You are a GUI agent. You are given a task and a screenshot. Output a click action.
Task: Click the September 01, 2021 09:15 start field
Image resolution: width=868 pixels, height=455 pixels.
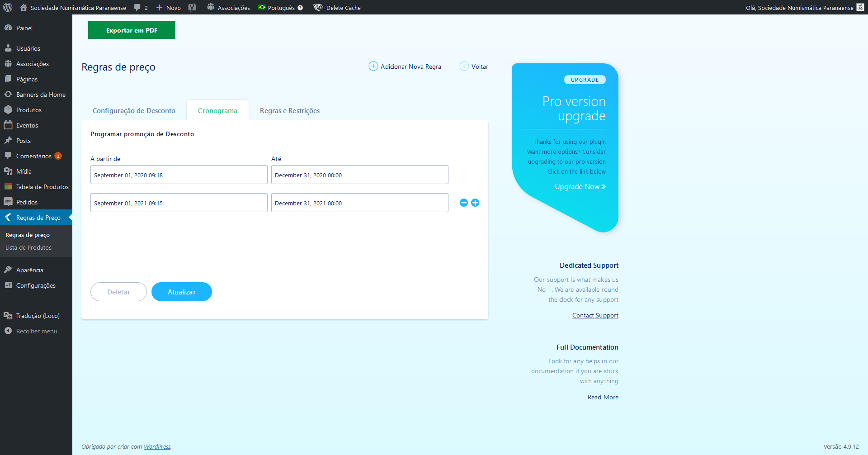click(x=179, y=203)
